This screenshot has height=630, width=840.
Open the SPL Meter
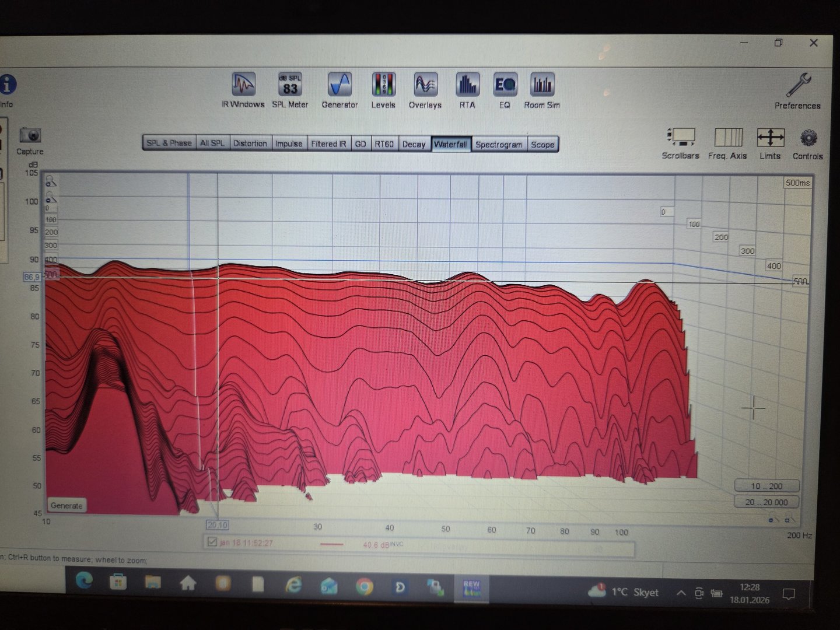[290, 90]
